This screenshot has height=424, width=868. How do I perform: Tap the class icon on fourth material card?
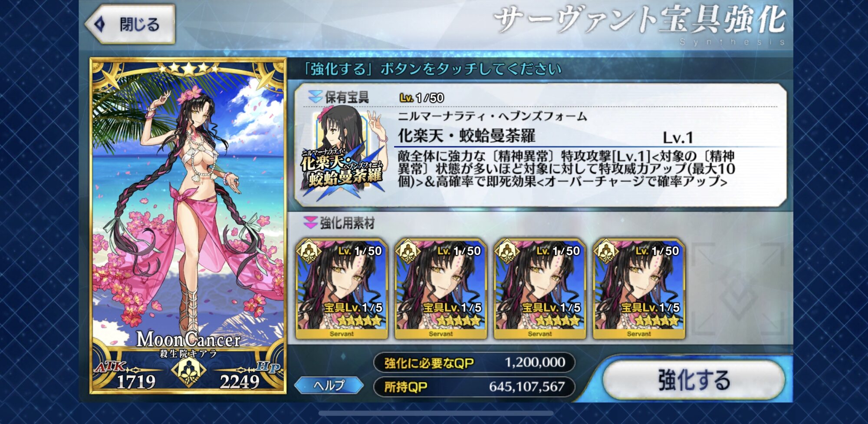click(x=606, y=251)
